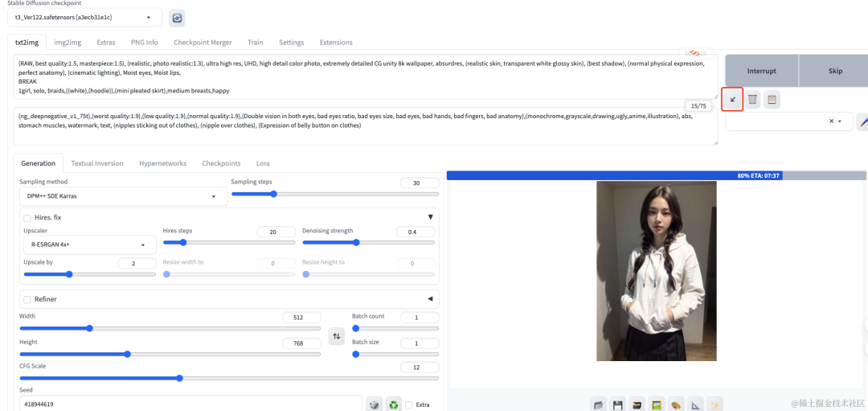Expand the Refiner section triangle
The image size is (868, 411).
tap(430, 299)
